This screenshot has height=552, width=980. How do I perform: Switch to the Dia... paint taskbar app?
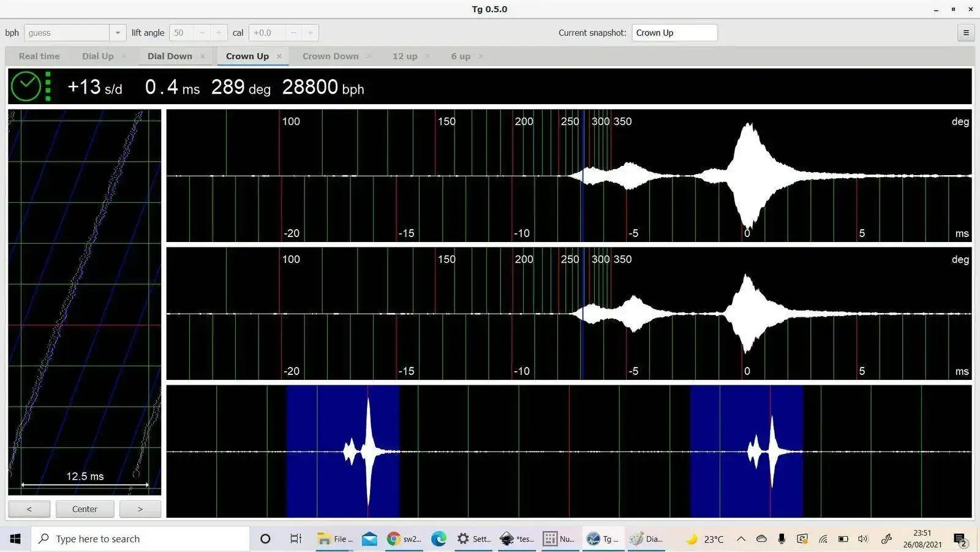click(x=646, y=539)
